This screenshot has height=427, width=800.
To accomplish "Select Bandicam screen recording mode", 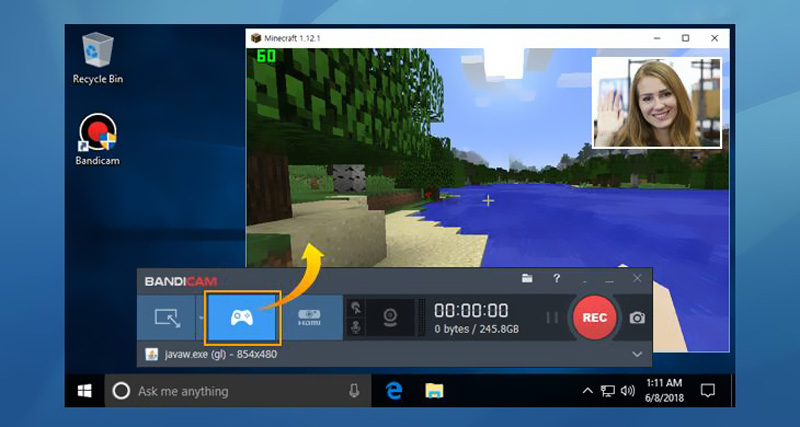I will (167, 318).
